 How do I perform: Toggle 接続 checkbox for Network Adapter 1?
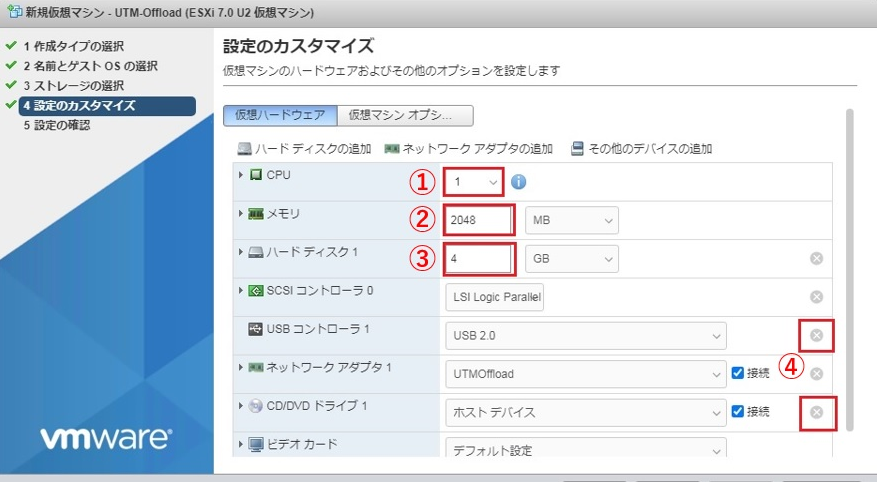(737, 373)
